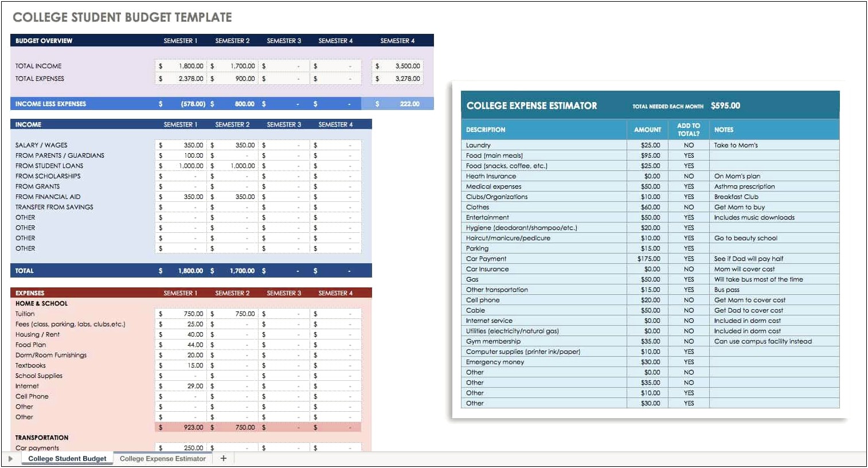The image size is (868, 468).
Task: Click the income TOTAL 1,700.00 cell
Action: point(232,271)
